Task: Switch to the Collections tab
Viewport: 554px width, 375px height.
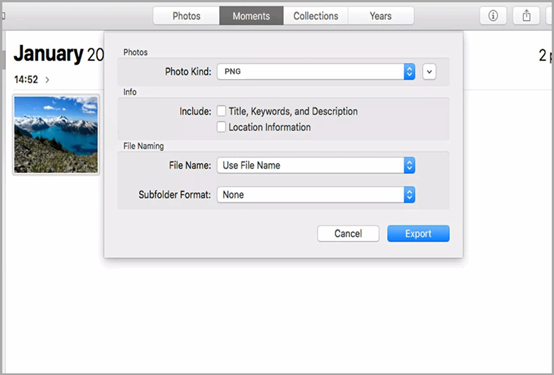Action: tap(316, 16)
